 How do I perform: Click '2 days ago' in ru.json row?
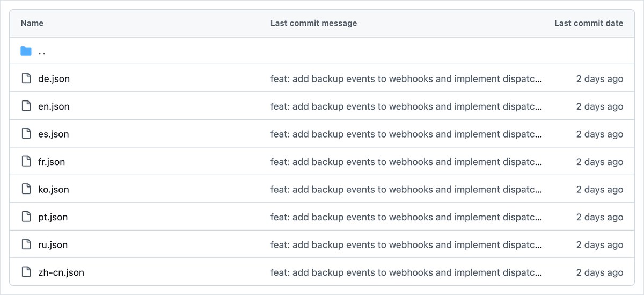click(x=600, y=245)
